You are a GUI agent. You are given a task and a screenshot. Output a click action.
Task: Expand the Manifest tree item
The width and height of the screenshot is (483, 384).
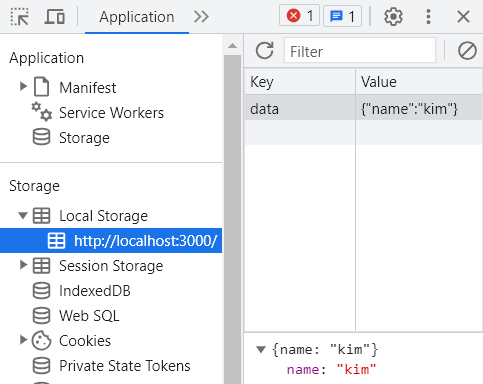tap(23, 86)
